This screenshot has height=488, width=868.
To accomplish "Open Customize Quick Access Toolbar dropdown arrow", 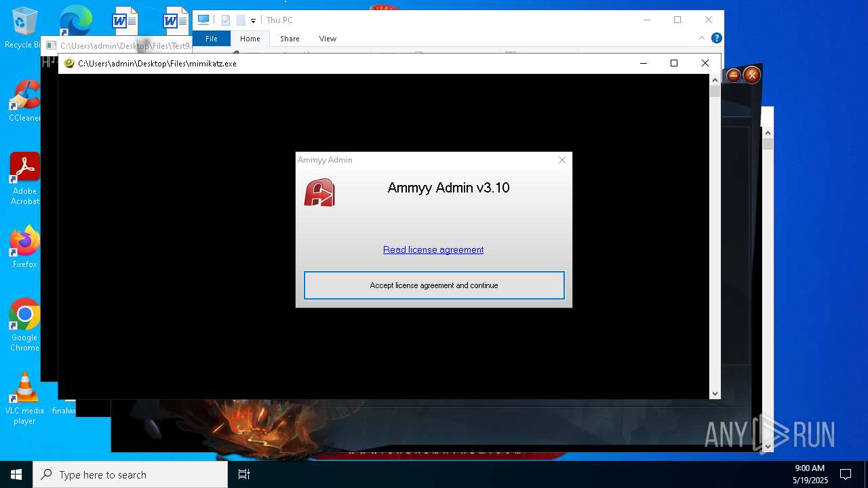I will point(253,21).
